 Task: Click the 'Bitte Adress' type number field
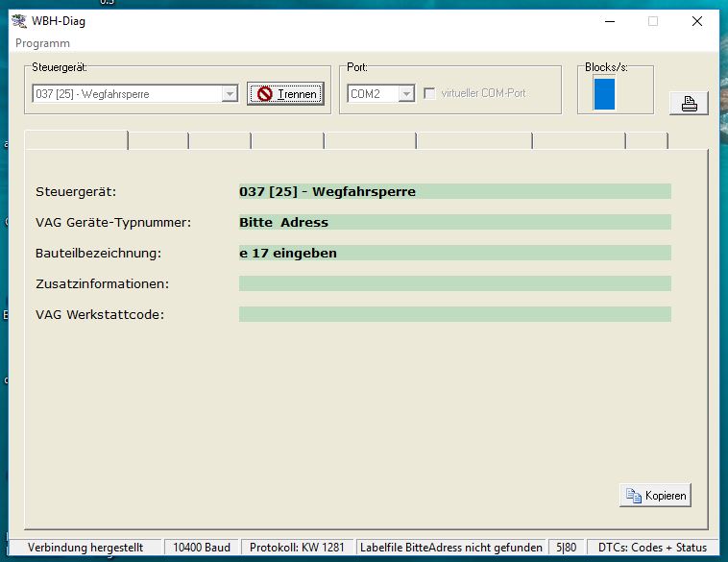coord(454,222)
